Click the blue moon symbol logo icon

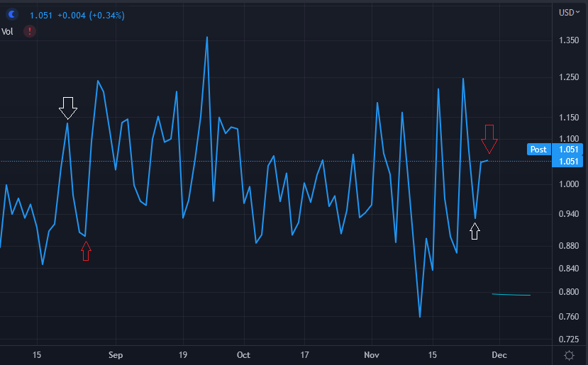tap(11, 15)
